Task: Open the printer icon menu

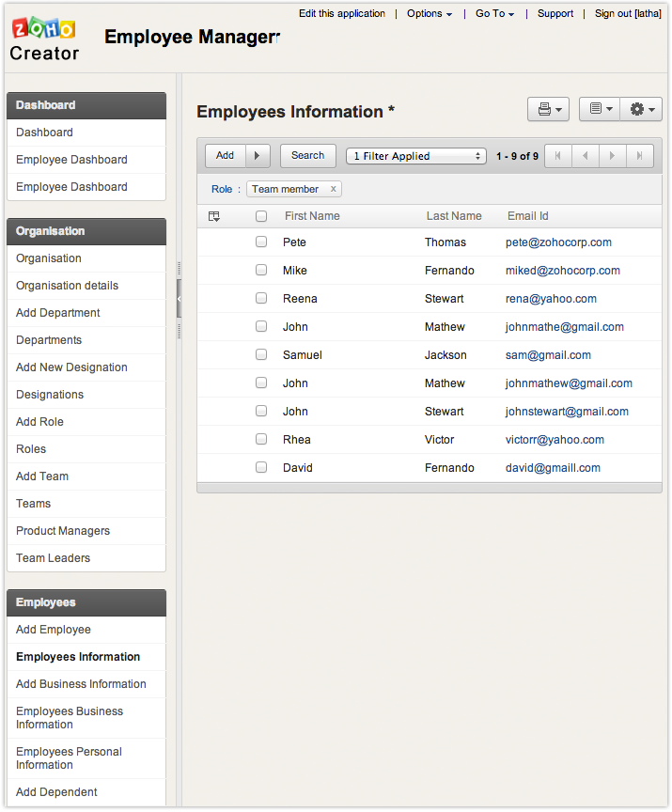Action: pyautogui.click(x=548, y=110)
